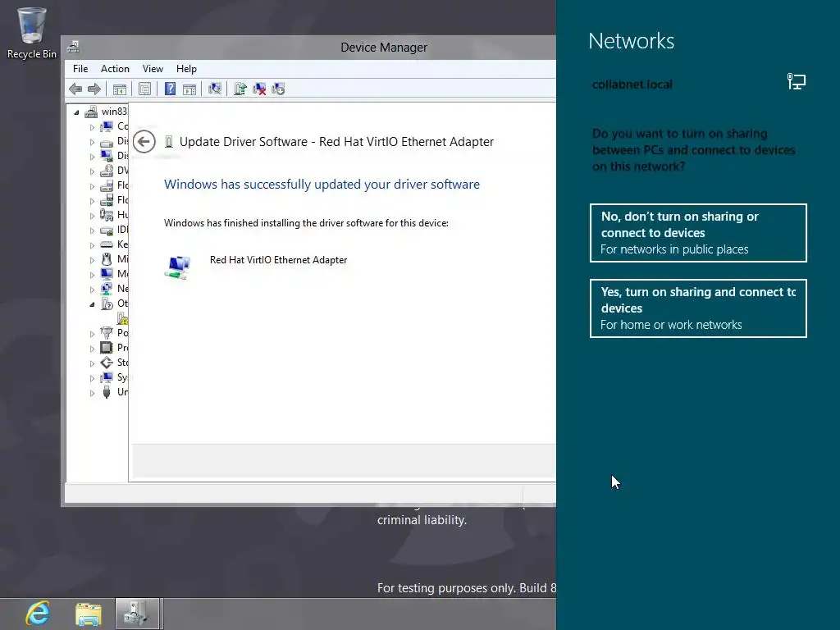
Task: Select the Network adapters category icon
Action: 107,289
